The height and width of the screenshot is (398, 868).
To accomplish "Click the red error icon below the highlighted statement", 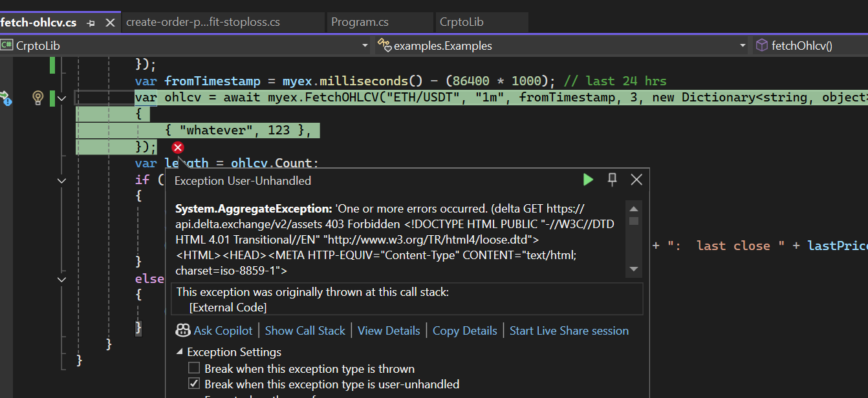I will tap(178, 148).
